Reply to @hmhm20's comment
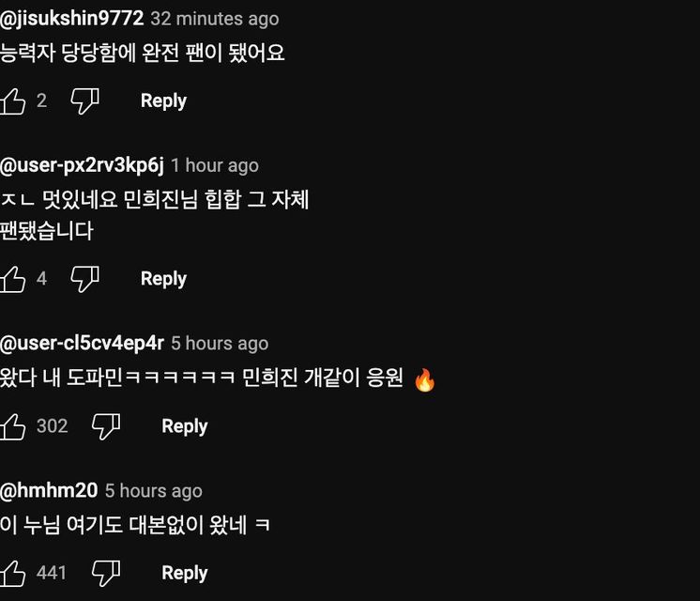Screen dimensions: 700x601 pos(184,573)
